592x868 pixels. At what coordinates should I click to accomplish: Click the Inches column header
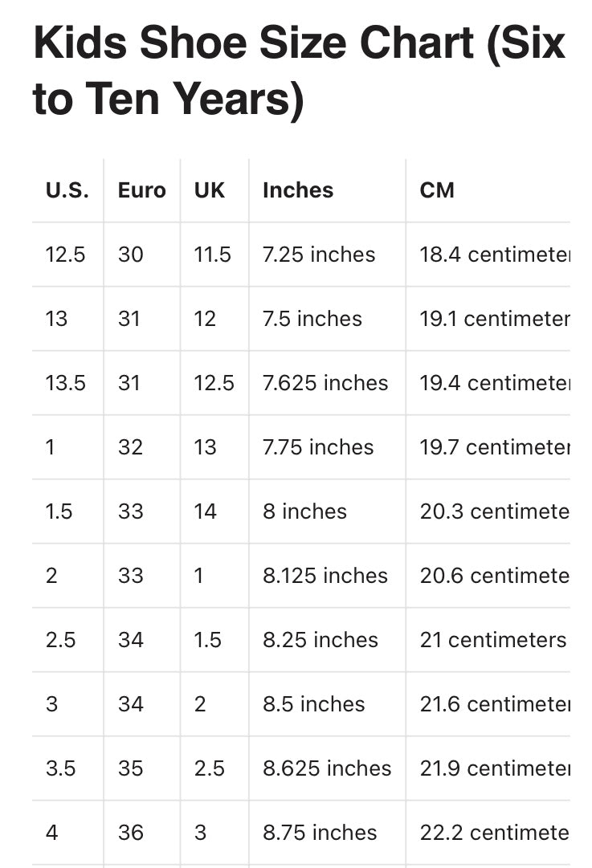coord(298,190)
